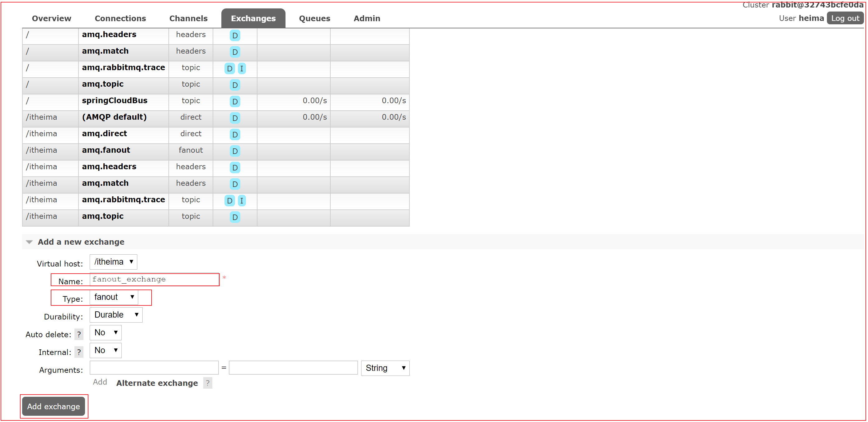Open the Auto delete dropdown

(x=106, y=333)
